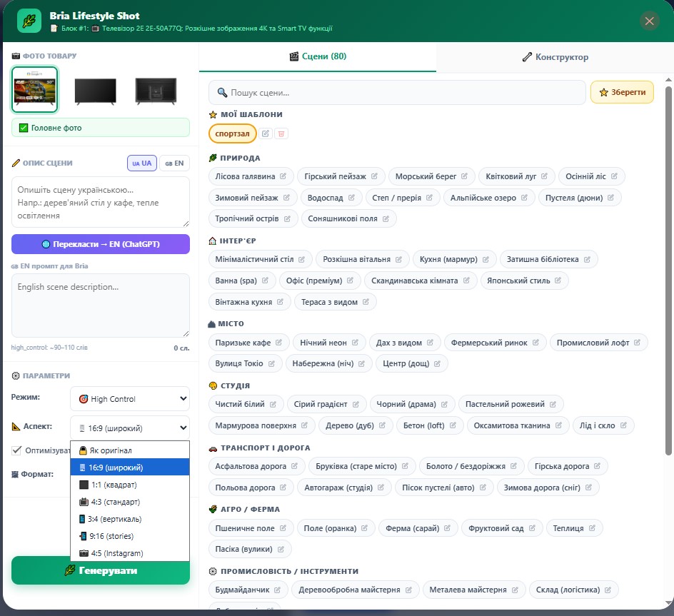Click edit icon next to Теплиця

coord(592,528)
